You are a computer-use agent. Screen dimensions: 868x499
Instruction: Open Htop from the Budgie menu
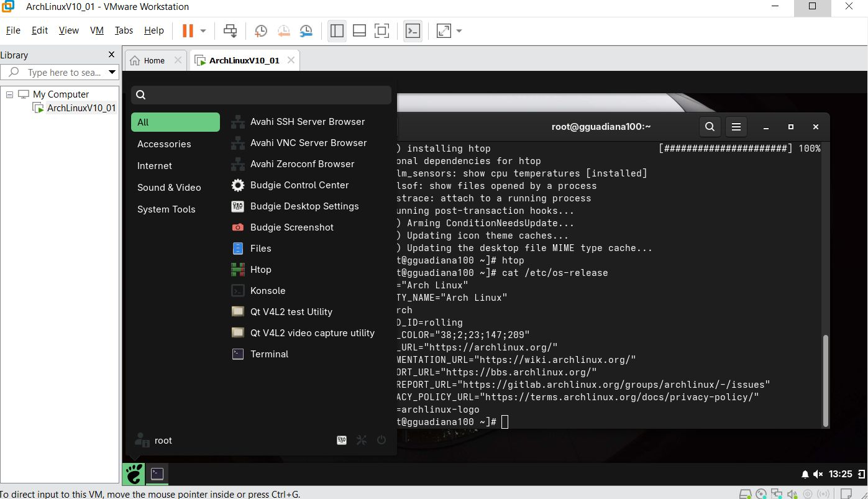(260, 270)
